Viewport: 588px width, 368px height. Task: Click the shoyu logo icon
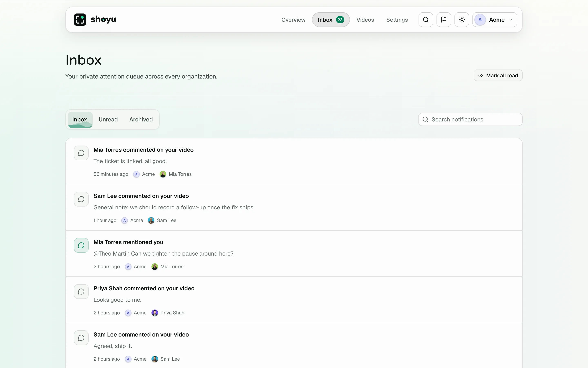(80, 19)
